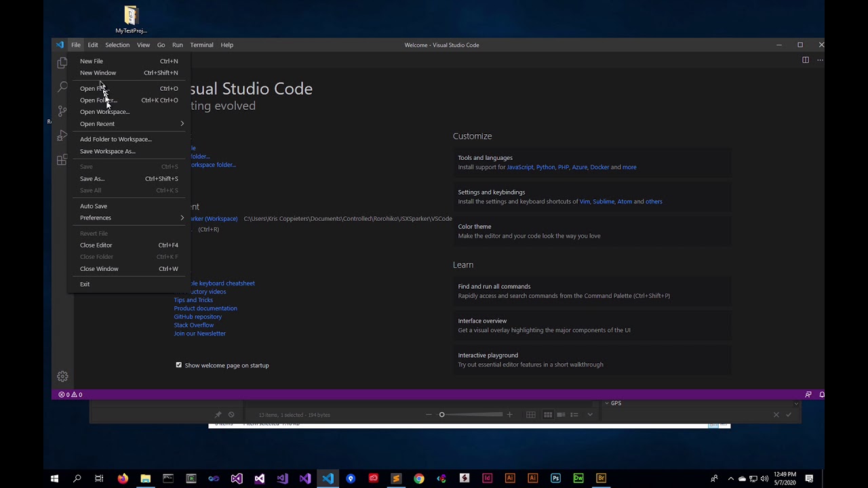Show hidden system tray icons
868x488 pixels.
coord(730,479)
